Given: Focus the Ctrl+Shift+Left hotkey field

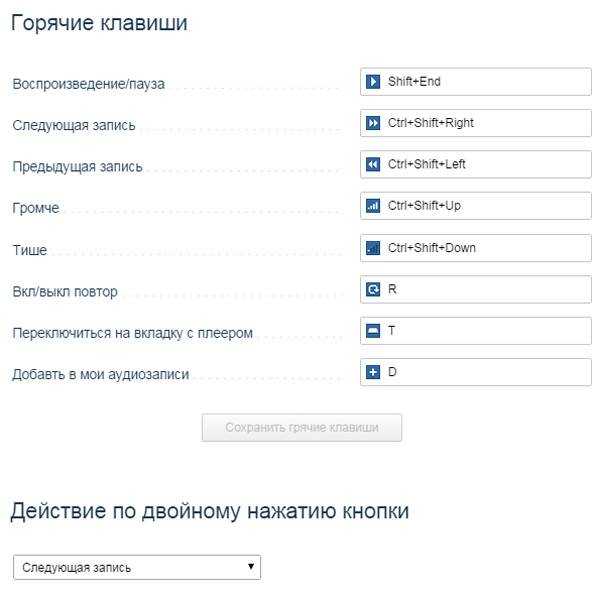Looking at the screenshot, I should point(476,164).
